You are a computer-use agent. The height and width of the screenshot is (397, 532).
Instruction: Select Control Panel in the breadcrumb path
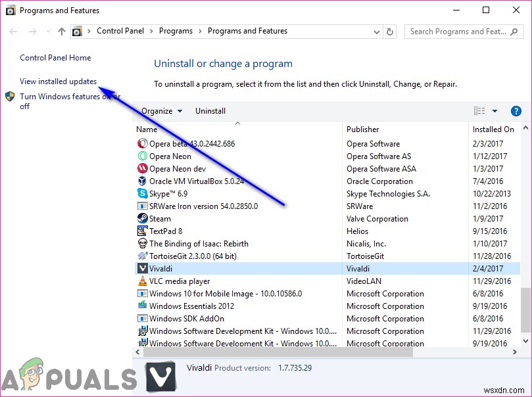coord(120,31)
